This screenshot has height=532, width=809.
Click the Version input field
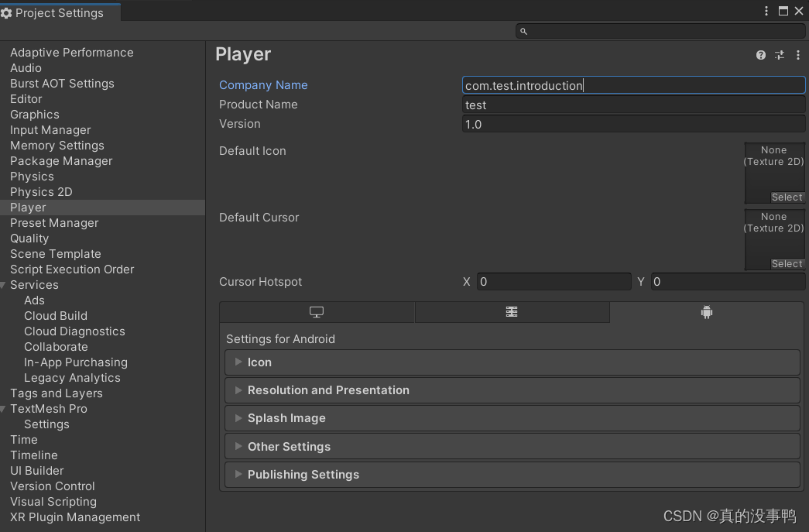tap(633, 125)
